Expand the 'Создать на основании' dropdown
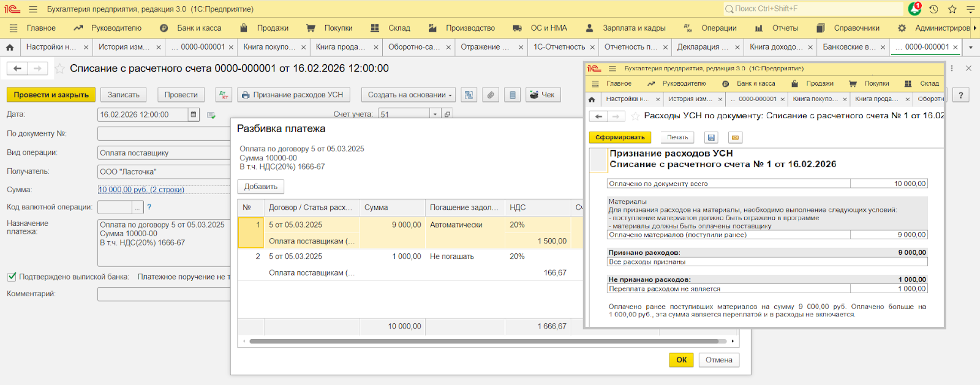Screen dimensions: 980x385 point(409,95)
